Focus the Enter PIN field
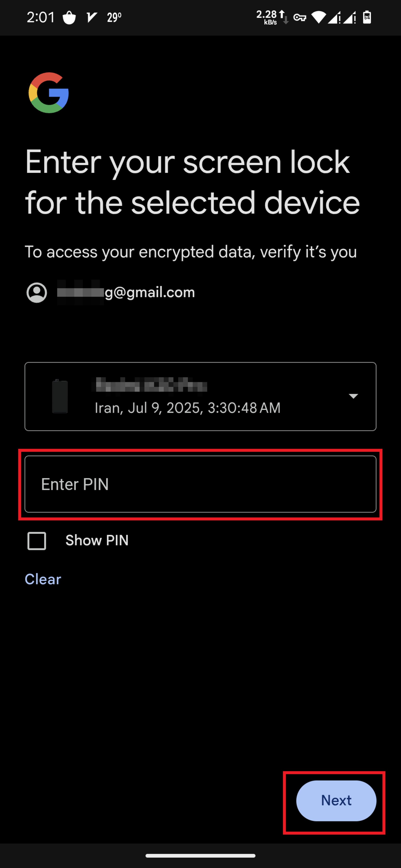 200,484
